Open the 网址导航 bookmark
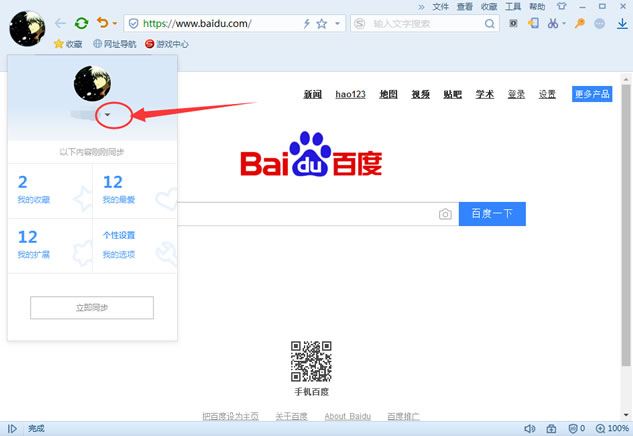The image size is (633, 436). [x=115, y=44]
